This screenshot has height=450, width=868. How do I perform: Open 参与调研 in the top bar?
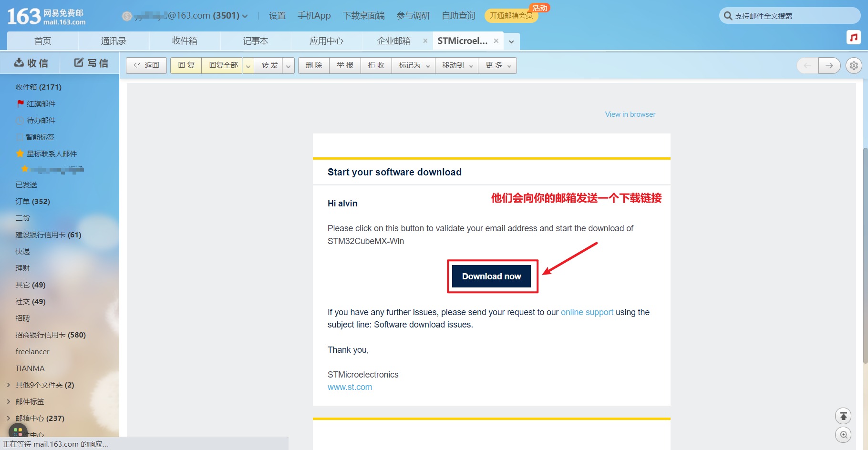click(x=413, y=16)
